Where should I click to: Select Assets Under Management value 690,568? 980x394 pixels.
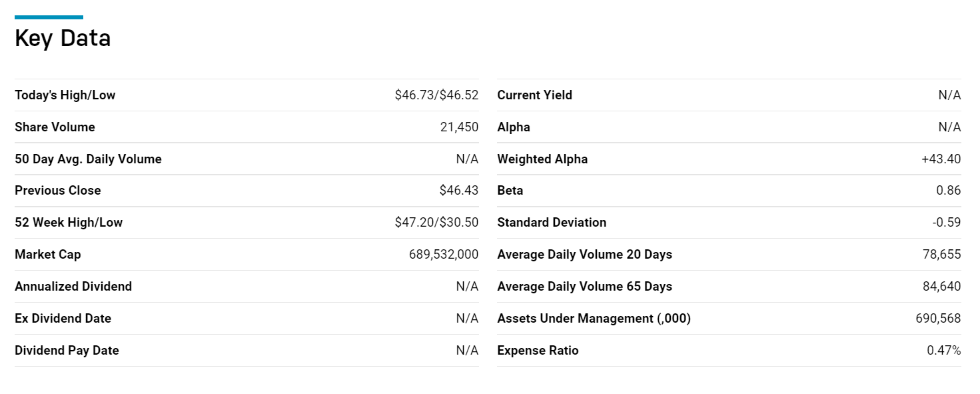[939, 319]
